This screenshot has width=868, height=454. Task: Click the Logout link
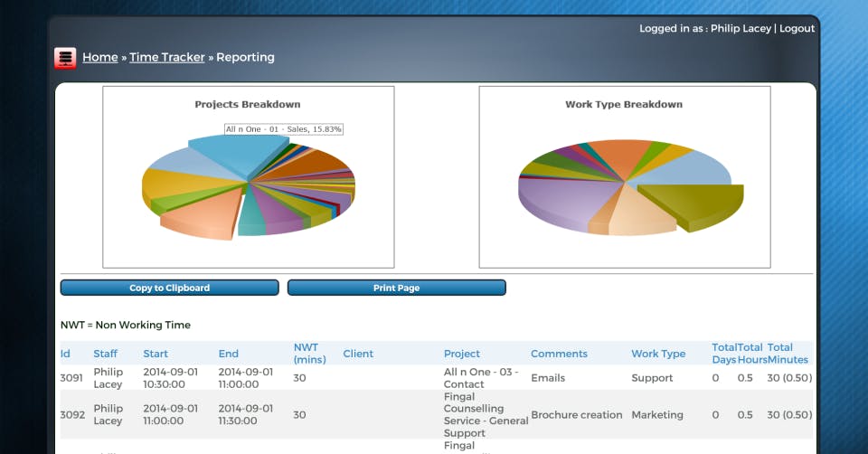coord(797,28)
